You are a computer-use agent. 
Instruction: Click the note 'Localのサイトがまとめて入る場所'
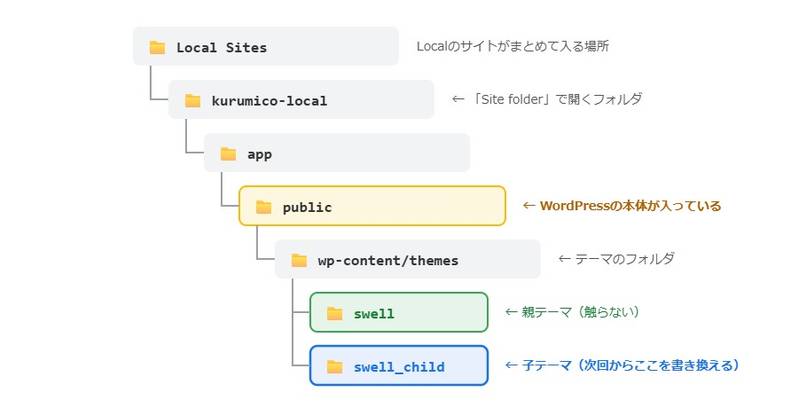click(x=512, y=46)
